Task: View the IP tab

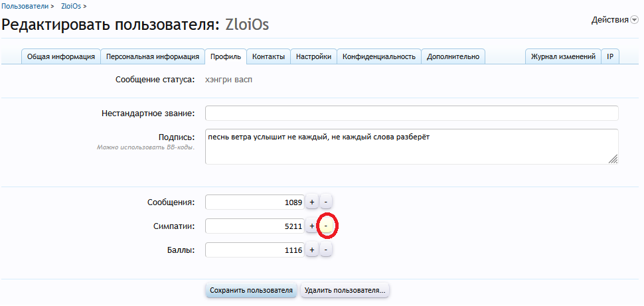Action: tap(610, 57)
